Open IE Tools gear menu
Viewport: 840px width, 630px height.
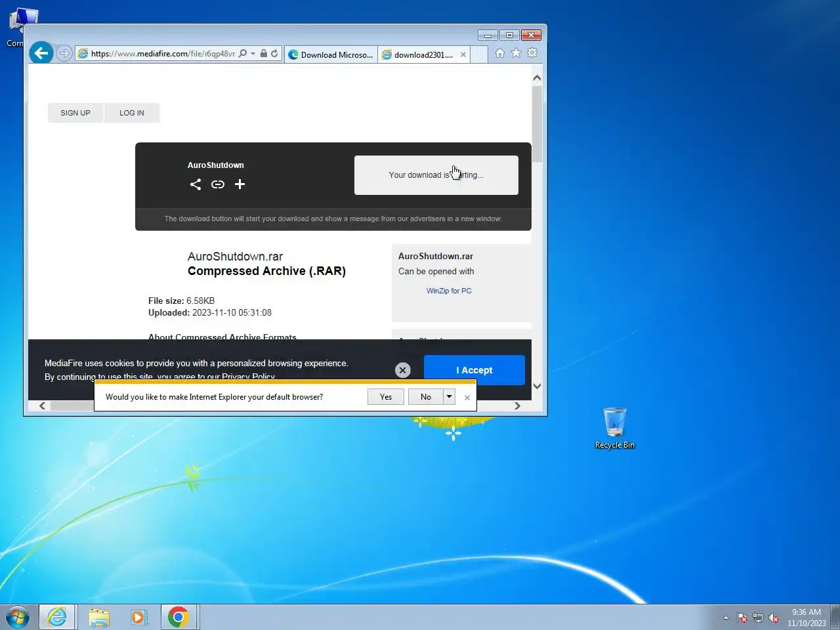click(x=532, y=53)
